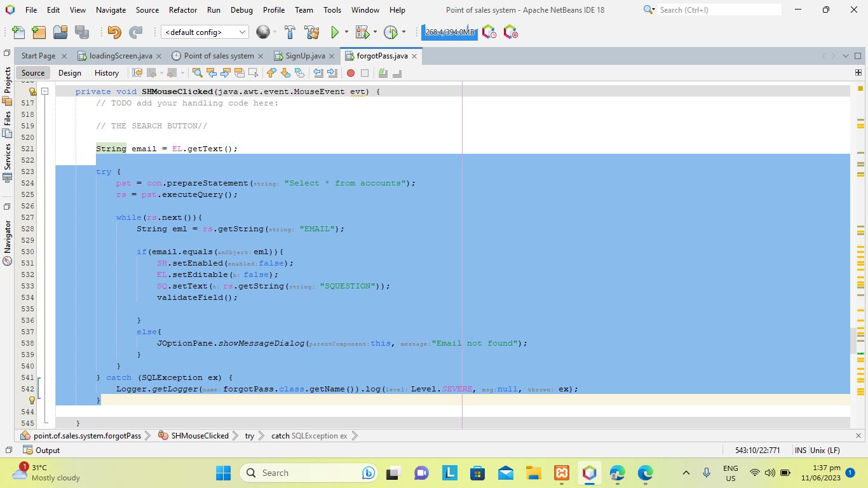Open the editor tab list dropdown arrow
868x488 pixels.
(845, 56)
